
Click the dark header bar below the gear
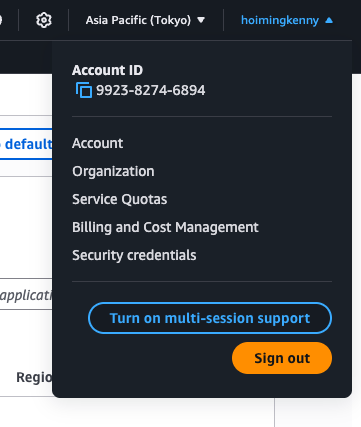tap(26, 57)
